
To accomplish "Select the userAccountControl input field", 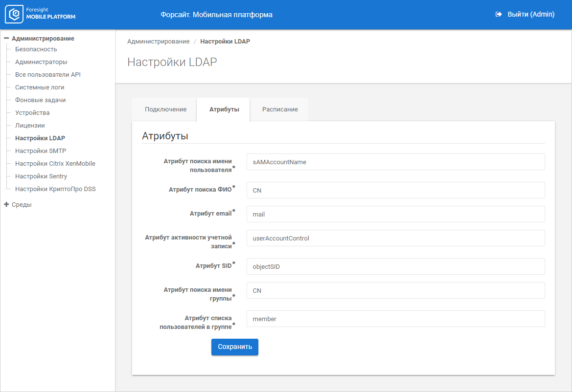I will (395, 238).
